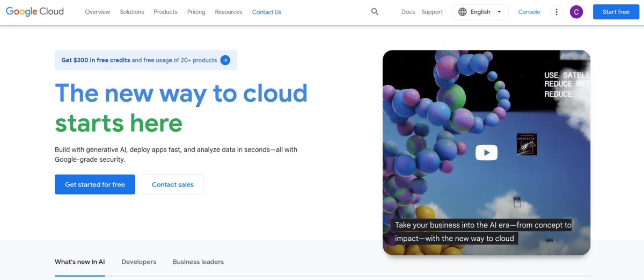The image size is (644, 280).
Task: Go to the Console
Action: pyautogui.click(x=529, y=12)
